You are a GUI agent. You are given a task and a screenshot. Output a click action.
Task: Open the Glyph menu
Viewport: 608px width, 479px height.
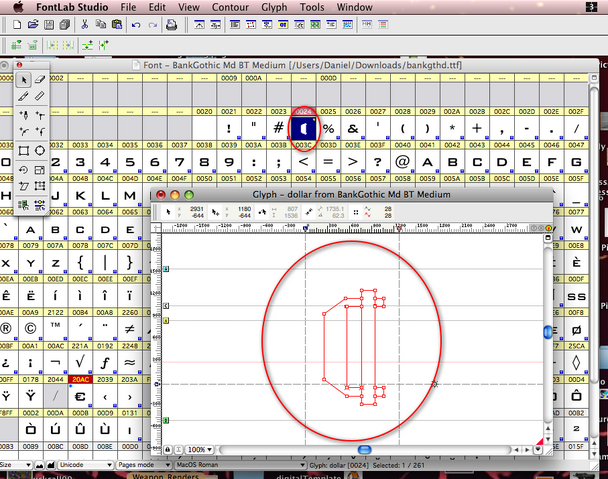tap(274, 7)
